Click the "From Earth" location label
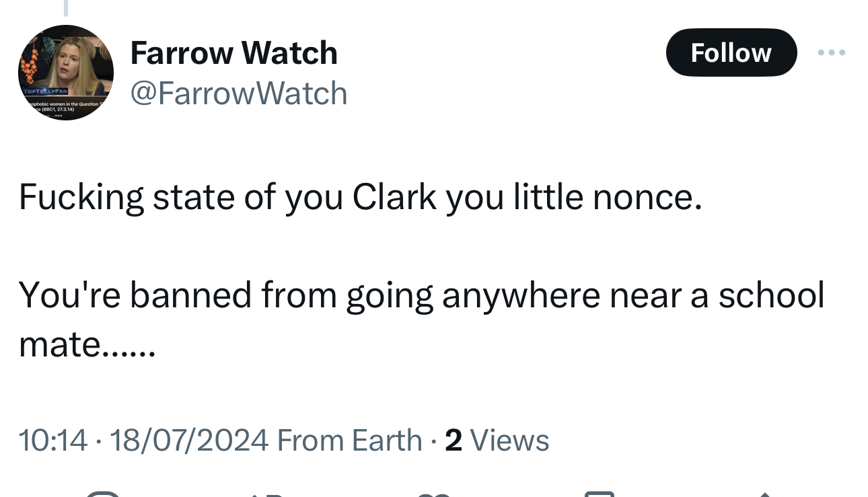The height and width of the screenshot is (497, 868). 349,441
